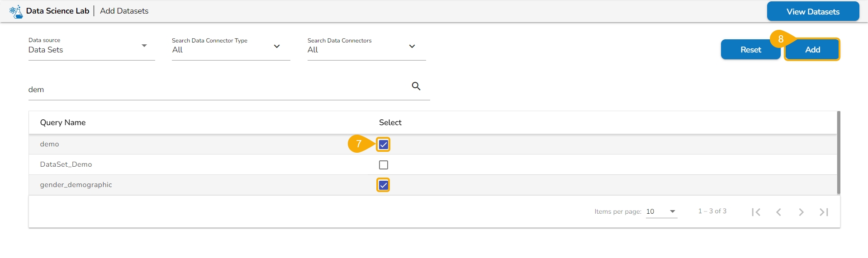The image size is (868, 258).
Task: Click the Data Science Lab title
Action: click(57, 11)
